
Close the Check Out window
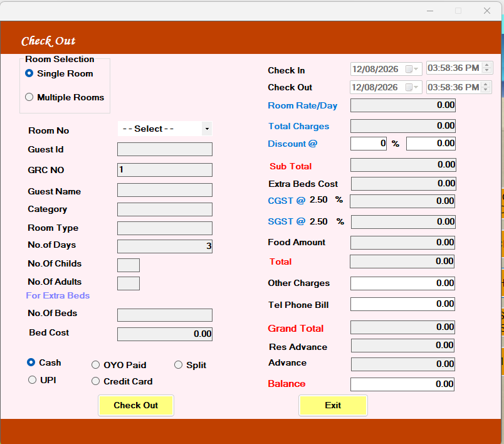[487, 11]
